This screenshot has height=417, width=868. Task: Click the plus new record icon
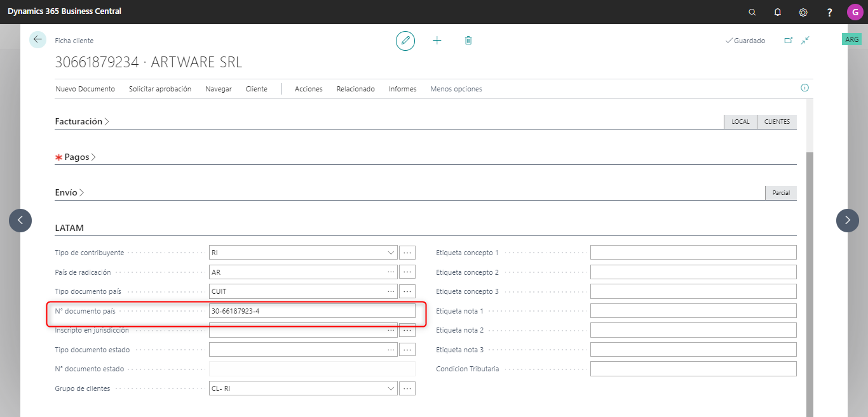437,40
